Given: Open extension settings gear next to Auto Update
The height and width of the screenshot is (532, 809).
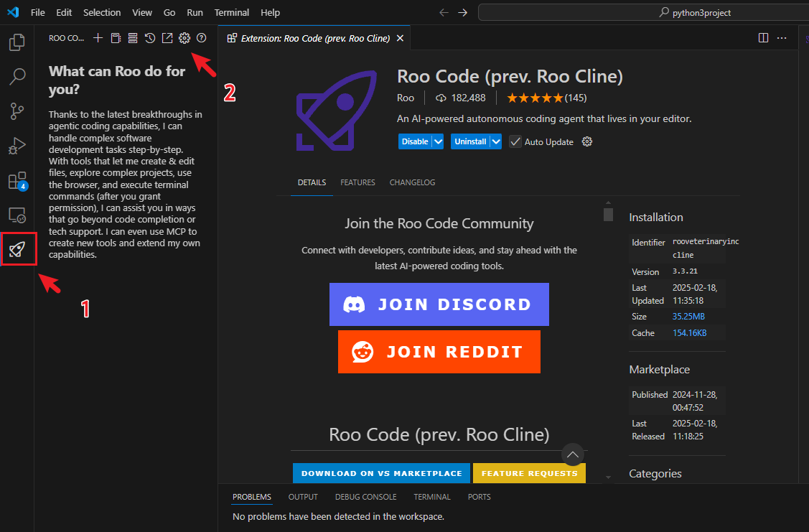Looking at the screenshot, I should coord(587,141).
